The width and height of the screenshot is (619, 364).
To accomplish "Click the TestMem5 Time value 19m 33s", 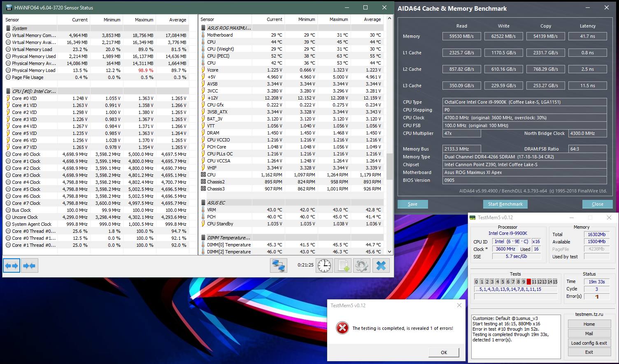I will [596, 282].
